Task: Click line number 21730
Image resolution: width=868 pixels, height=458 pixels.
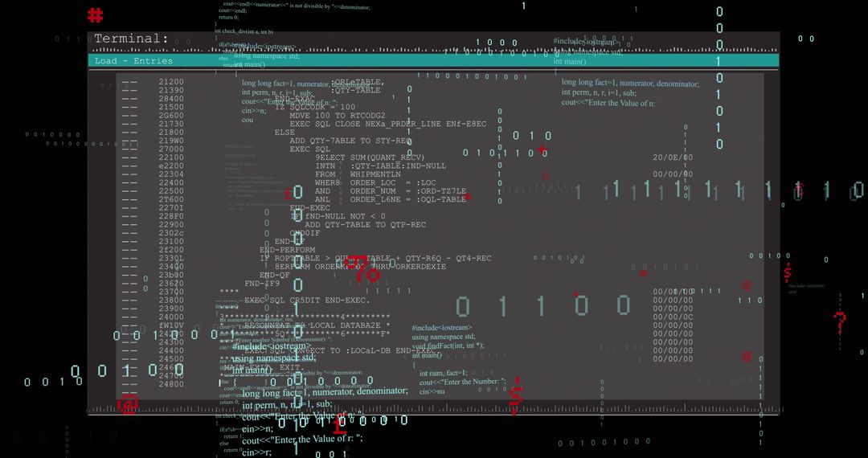Action: tap(171, 124)
